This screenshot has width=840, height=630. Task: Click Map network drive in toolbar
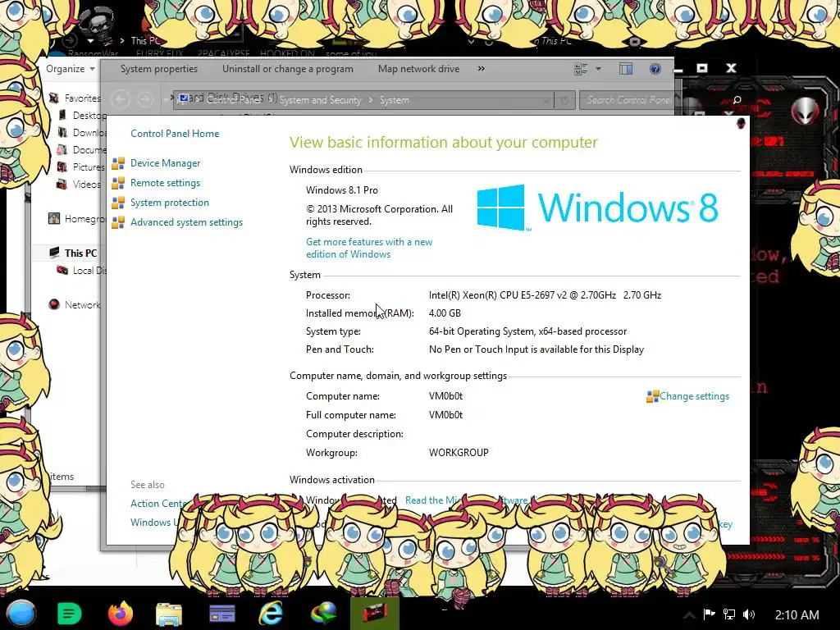click(418, 69)
